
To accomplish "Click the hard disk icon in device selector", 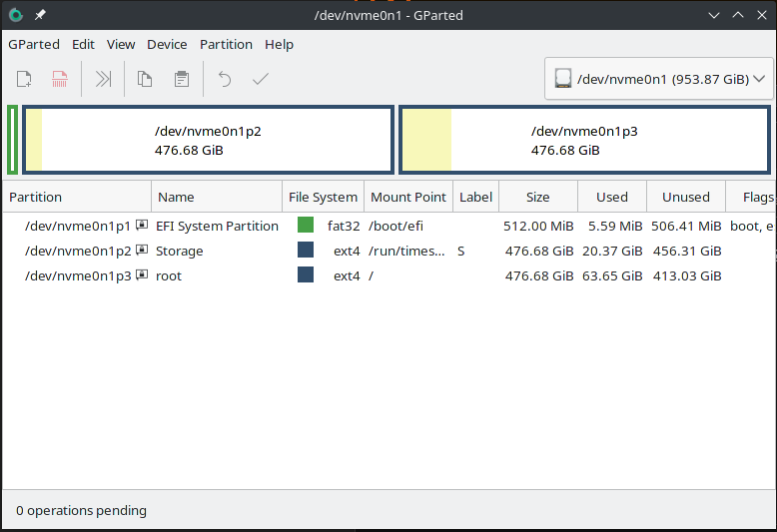I will click(x=563, y=78).
